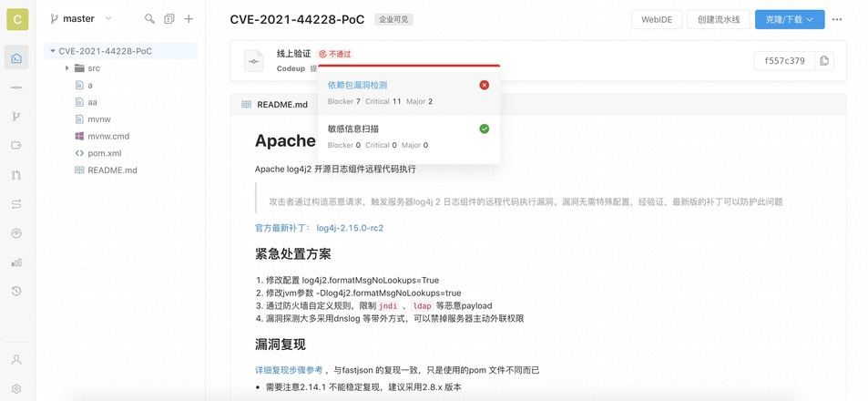This screenshot has height=401, width=868.
Task: Open the source code icon in sidebar
Action: [16, 57]
